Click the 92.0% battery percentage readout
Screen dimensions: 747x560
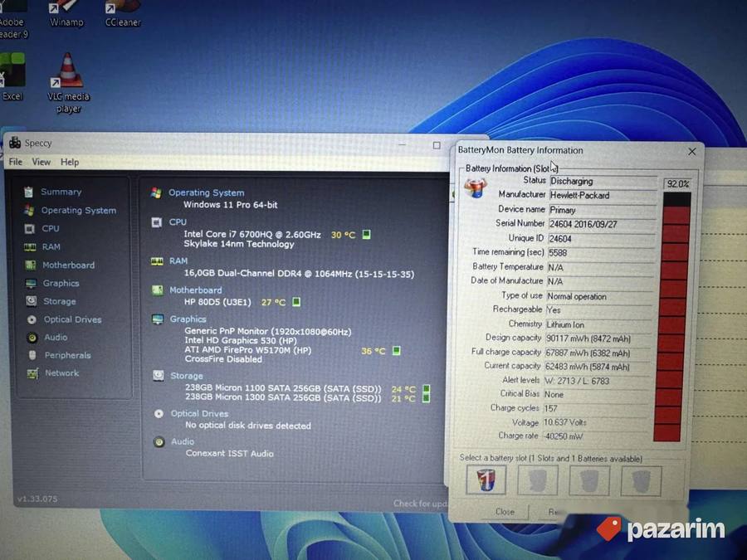click(677, 184)
